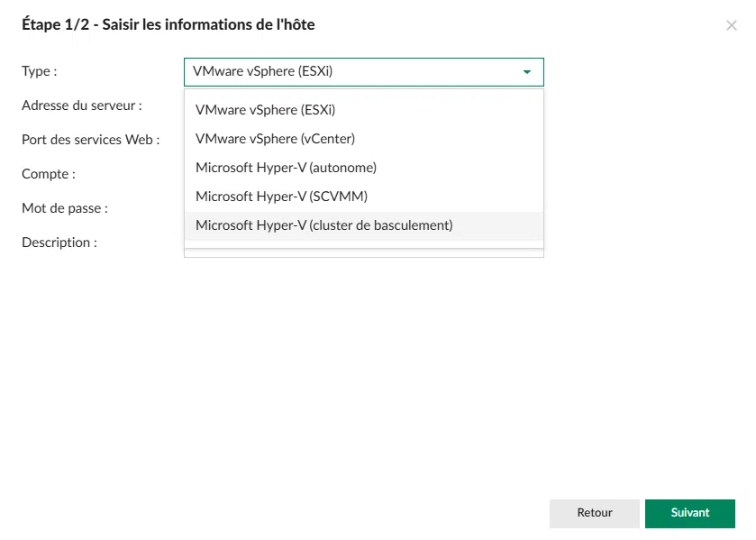Click the "Saisir les informations de l'hôte" heading
This screenshot has height=540, width=756.
point(208,25)
